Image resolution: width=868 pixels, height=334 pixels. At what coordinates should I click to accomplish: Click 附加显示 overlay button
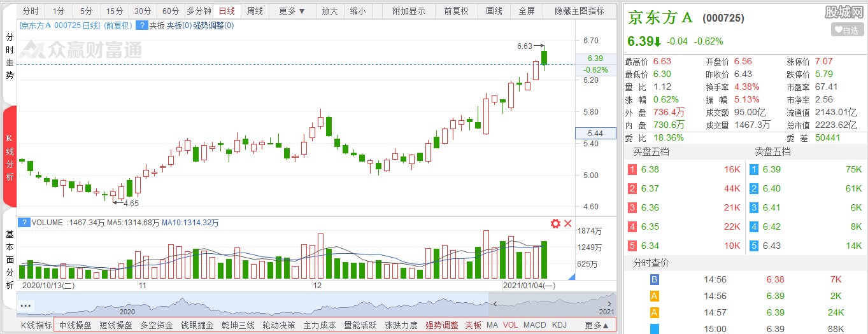[x=409, y=11]
